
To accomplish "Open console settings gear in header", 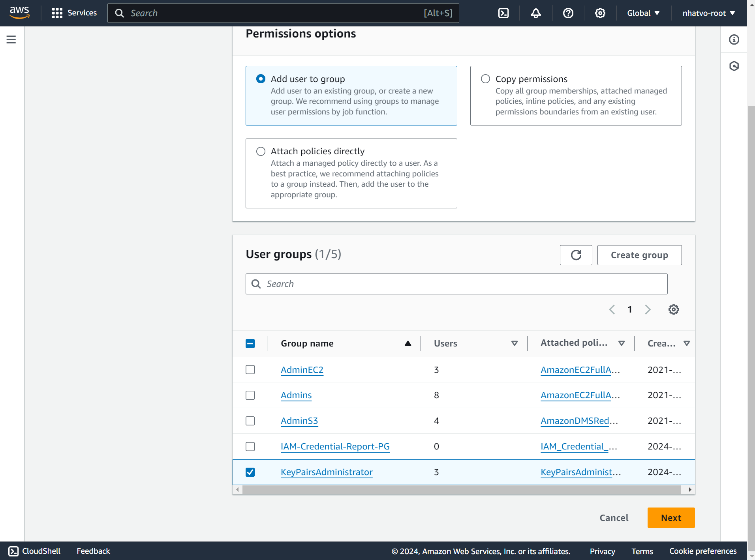I will coord(600,13).
